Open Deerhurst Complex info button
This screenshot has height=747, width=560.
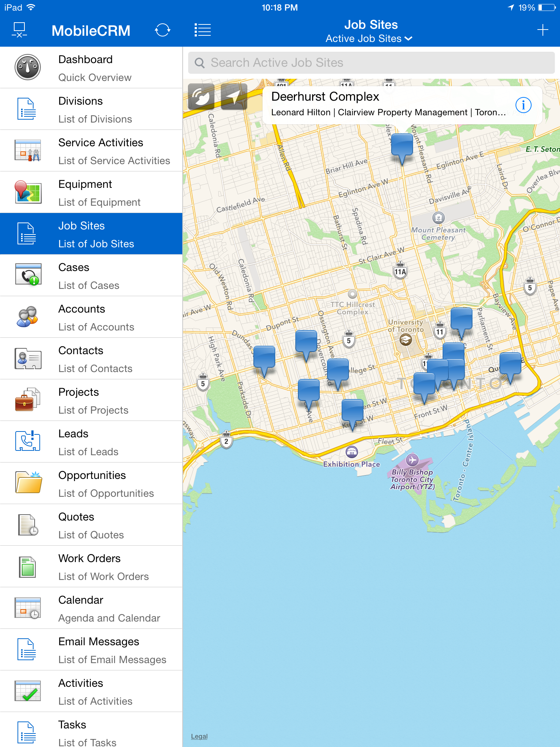click(x=523, y=105)
